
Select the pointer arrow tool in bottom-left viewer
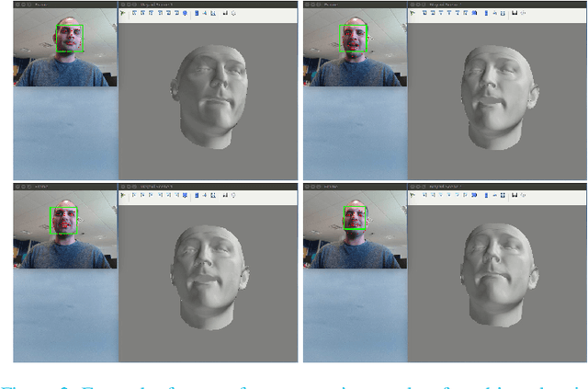[124, 195]
